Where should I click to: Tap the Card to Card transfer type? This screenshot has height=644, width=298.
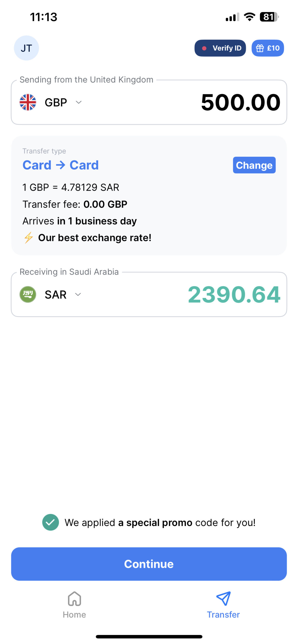pyautogui.click(x=60, y=165)
